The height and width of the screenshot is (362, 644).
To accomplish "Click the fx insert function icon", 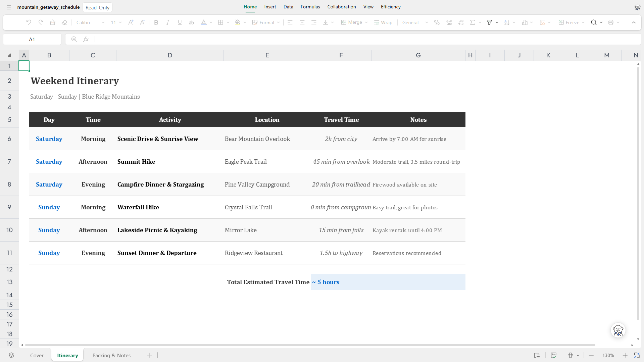I will 86,39.
